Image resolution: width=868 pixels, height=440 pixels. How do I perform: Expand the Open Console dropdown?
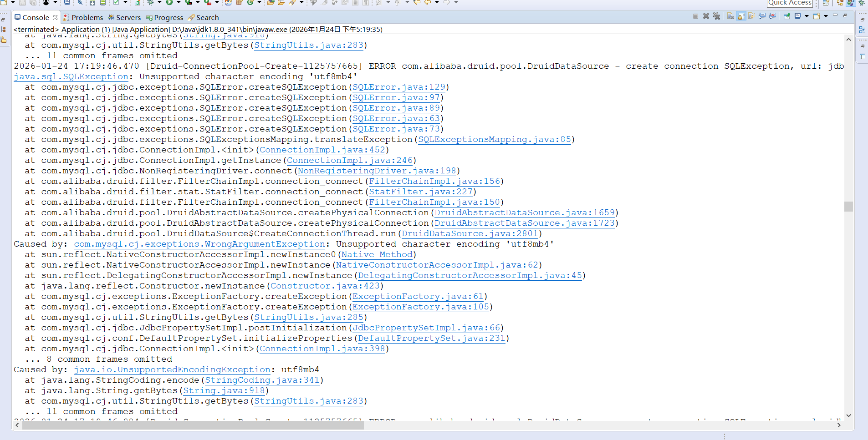coord(826,17)
